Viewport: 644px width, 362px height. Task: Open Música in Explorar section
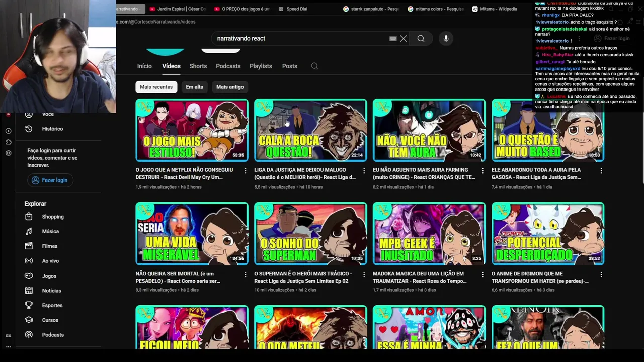(x=50, y=231)
